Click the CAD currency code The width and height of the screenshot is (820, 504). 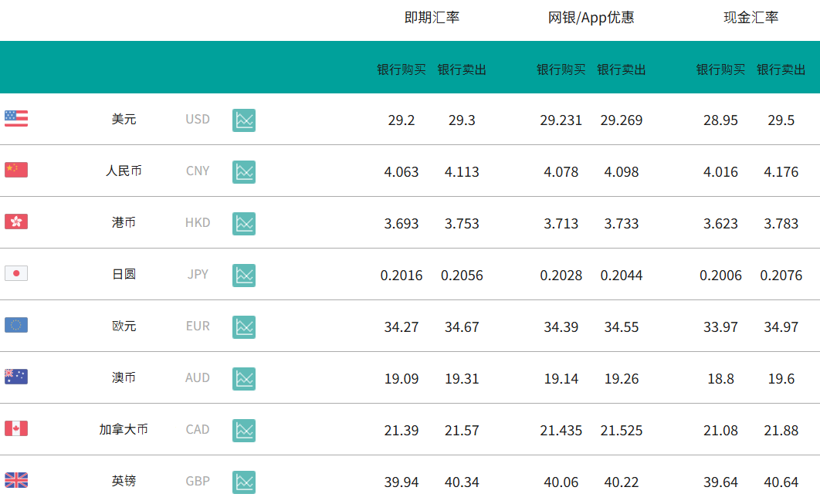point(198,429)
